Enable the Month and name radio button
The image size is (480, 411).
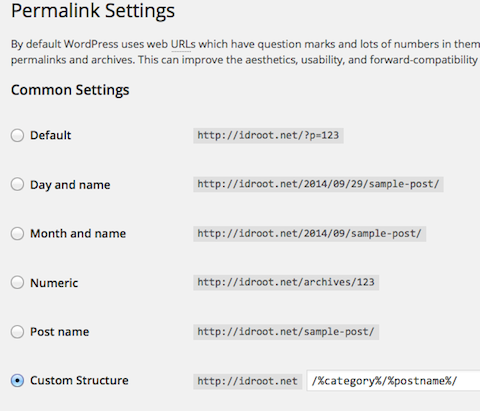coord(17,233)
